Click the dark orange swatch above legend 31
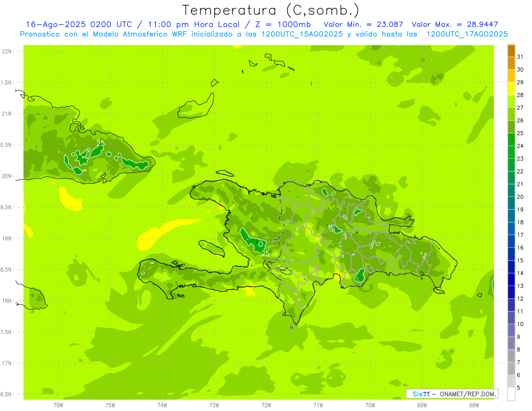532x411 pixels. tap(511, 51)
